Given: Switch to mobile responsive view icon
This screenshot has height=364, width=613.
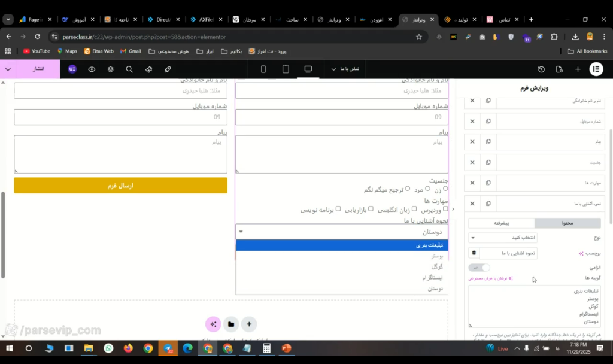Looking at the screenshot, I should pos(263,69).
